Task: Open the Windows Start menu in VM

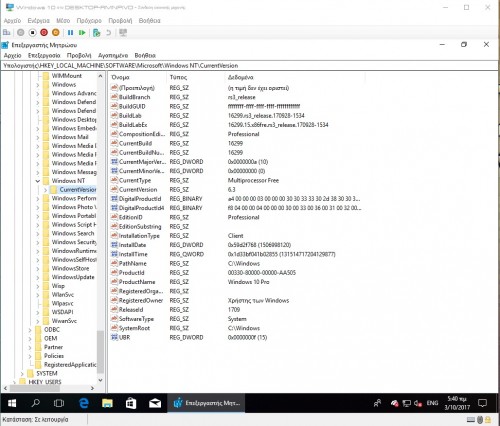Action: point(12,403)
